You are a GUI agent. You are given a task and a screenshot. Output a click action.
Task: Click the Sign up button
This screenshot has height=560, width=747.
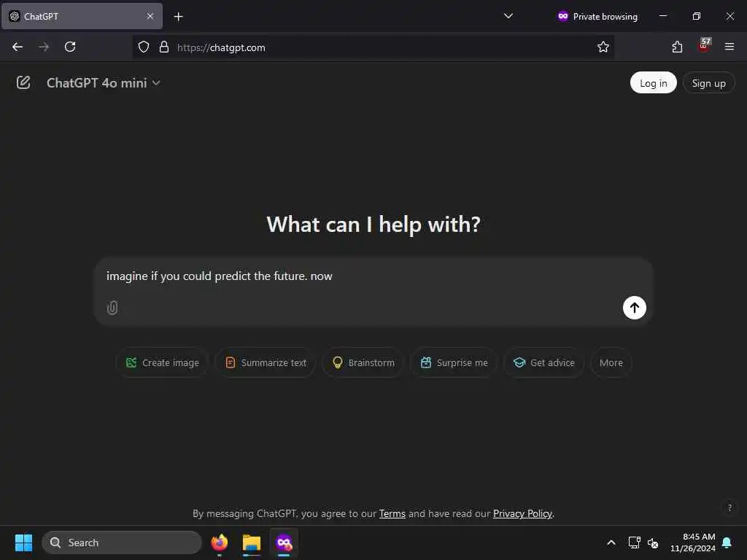pyautogui.click(x=708, y=83)
